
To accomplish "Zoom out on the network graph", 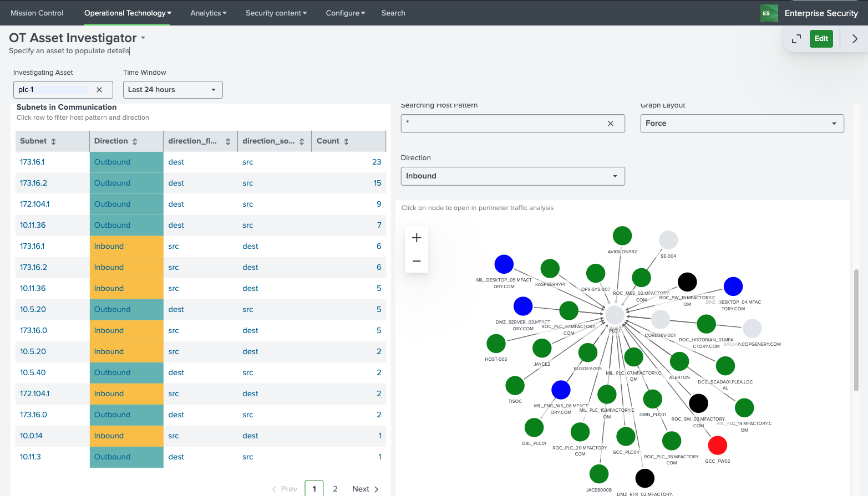I will point(417,261).
